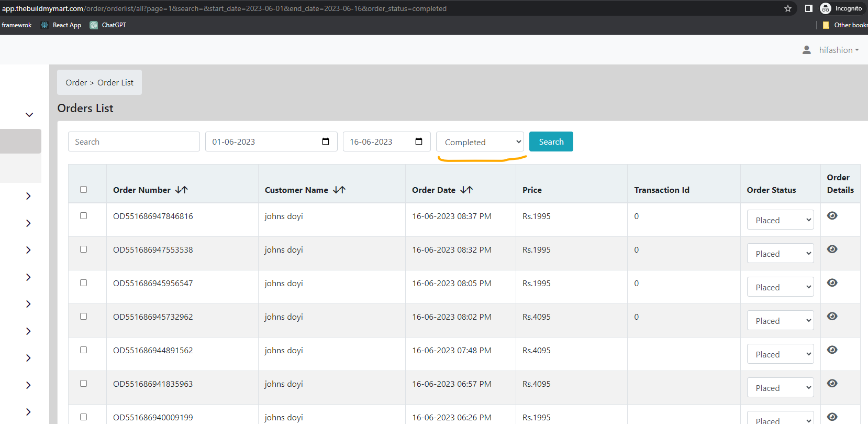Open the Placed dropdown for order OD551686945956547
This screenshot has width=868, height=424.
point(780,287)
